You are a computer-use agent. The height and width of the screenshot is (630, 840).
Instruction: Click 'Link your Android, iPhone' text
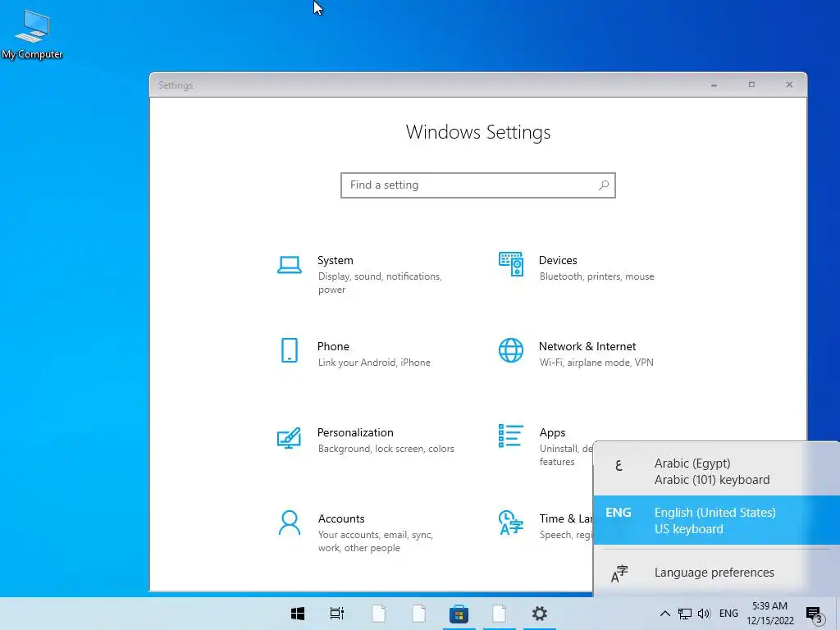pos(374,363)
